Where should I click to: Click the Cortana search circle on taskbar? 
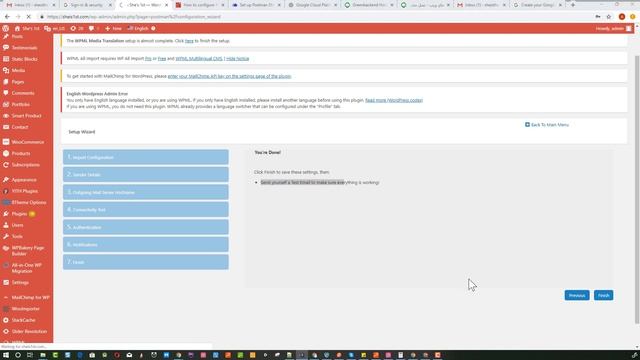click(18, 355)
